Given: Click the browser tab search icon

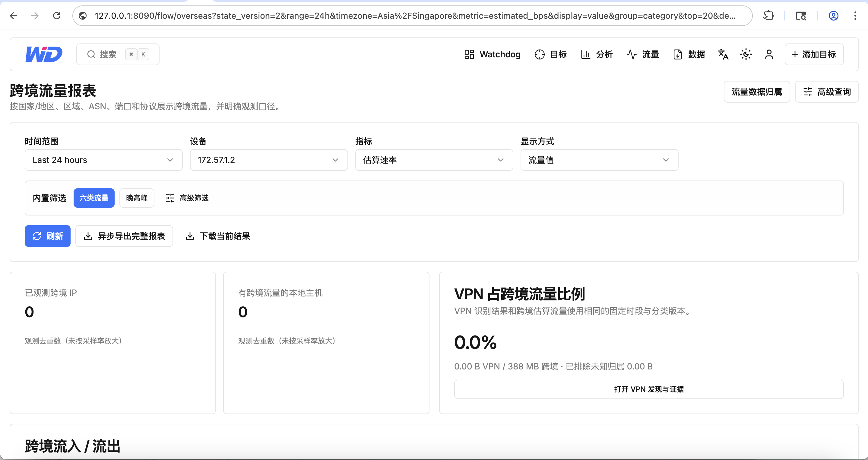Looking at the screenshot, I should [x=801, y=15].
